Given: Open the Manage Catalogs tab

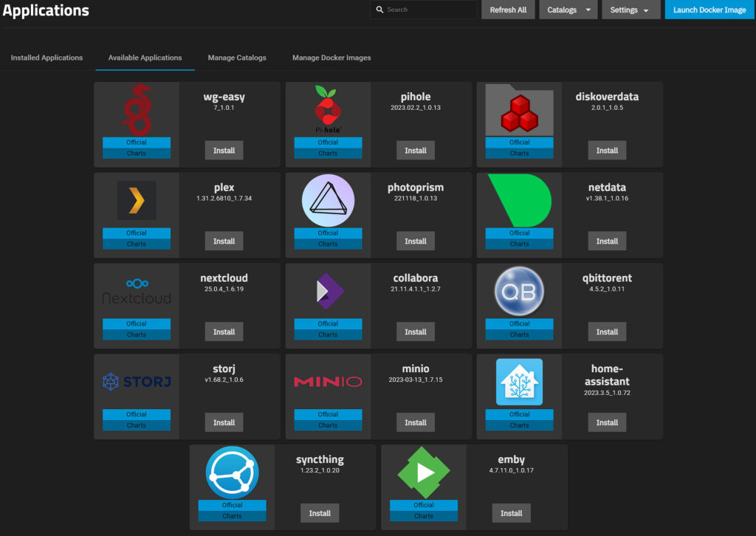Looking at the screenshot, I should click(x=237, y=58).
